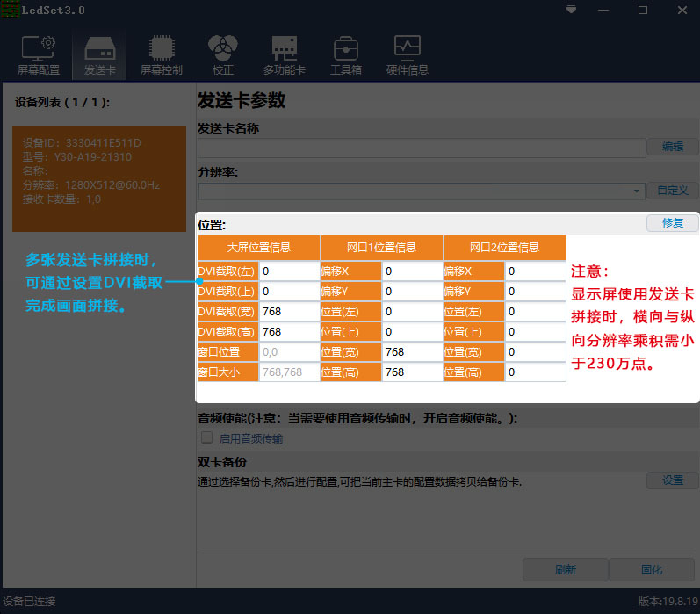
Task: Click the 设置 button for dual-card backup
Action: pos(672,480)
